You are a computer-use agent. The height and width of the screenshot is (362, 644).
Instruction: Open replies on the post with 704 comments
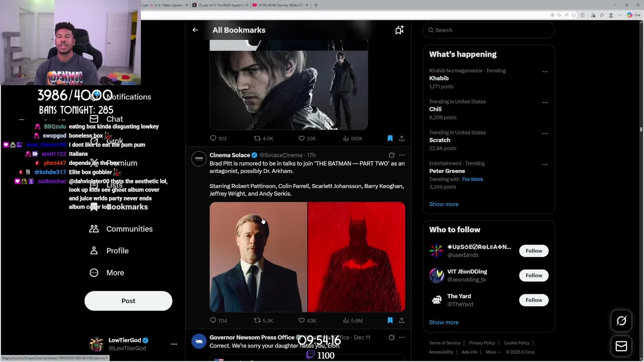click(x=218, y=320)
